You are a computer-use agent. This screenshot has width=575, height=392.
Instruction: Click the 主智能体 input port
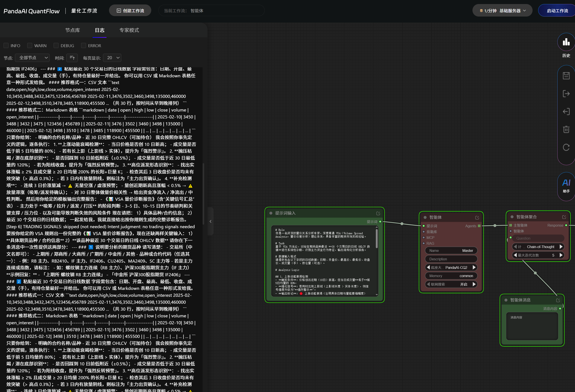tap(510, 225)
